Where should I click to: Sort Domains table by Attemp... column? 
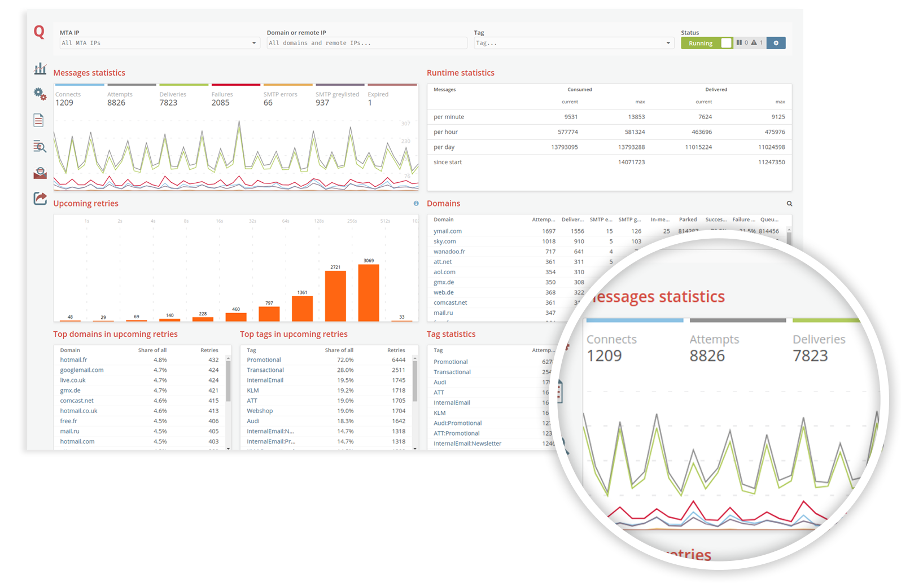point(544,220)
